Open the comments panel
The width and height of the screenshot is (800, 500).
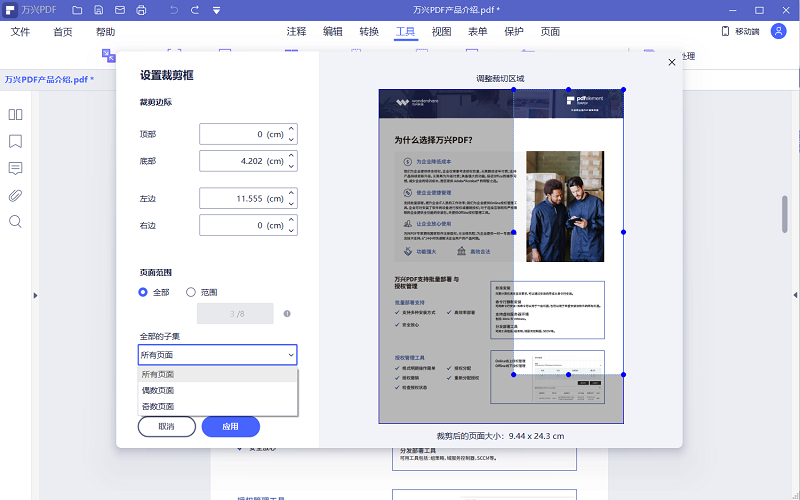(15, 168)
